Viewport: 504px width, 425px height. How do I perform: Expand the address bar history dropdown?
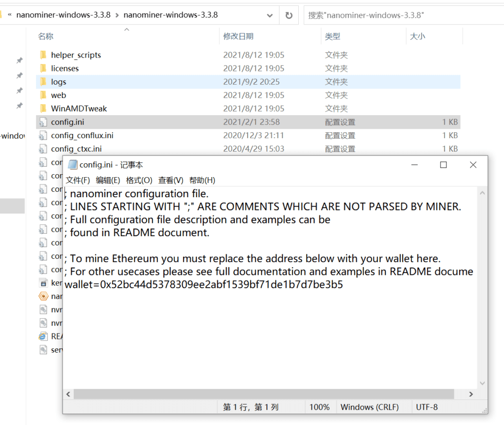click(x=270, y=15)
